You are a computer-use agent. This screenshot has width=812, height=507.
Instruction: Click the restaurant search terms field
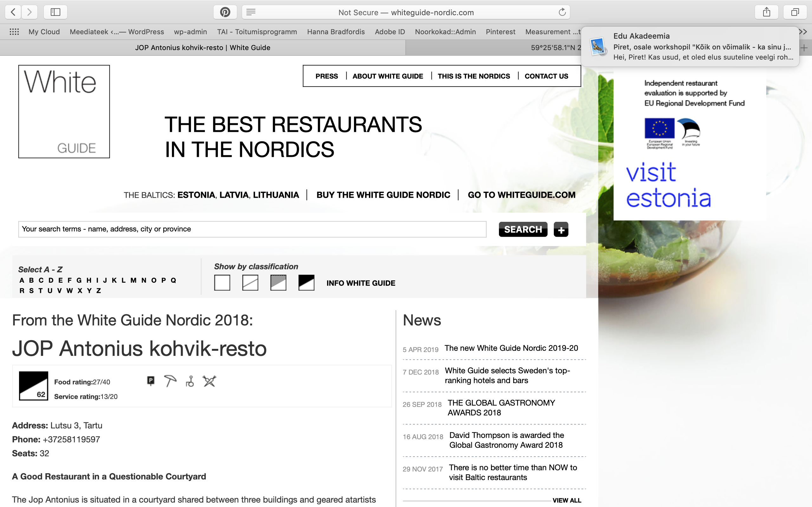tap(252, 229)
